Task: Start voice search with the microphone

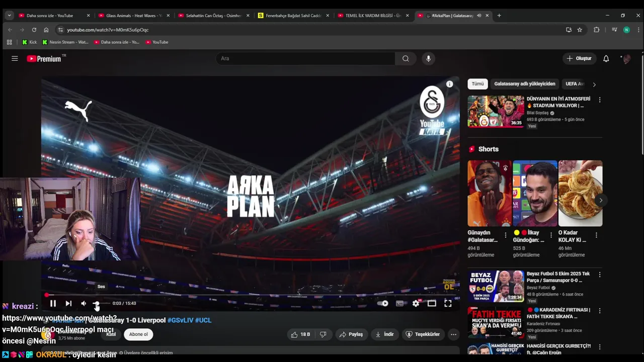Action: click(428, 58)
